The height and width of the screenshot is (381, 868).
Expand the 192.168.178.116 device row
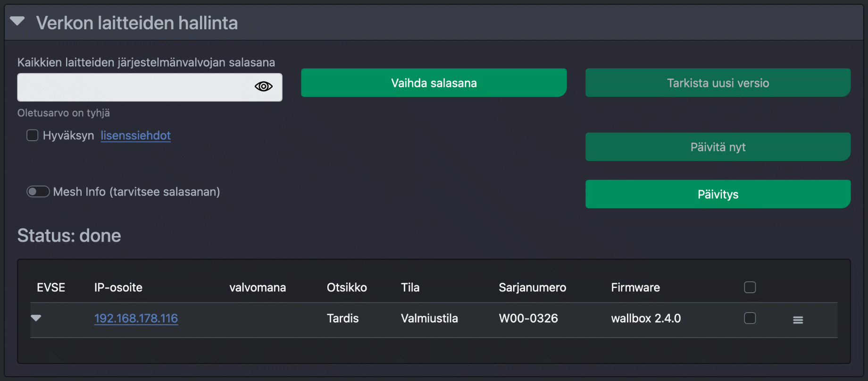36,318
